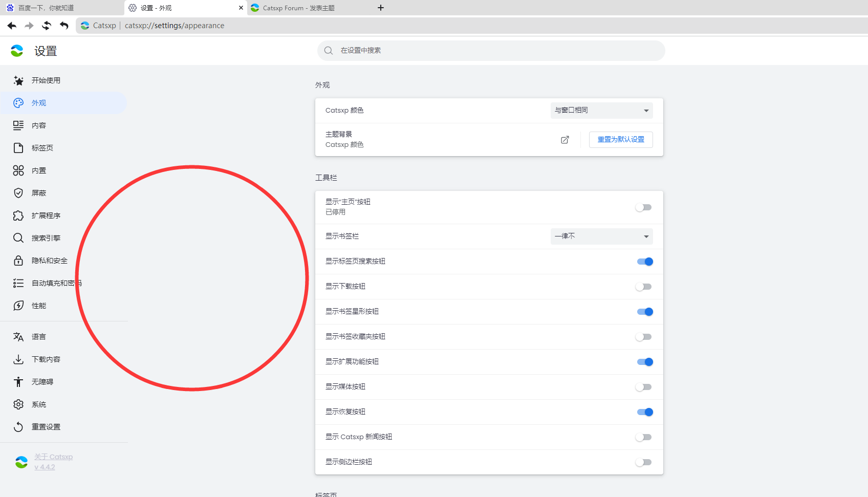Open Catsxp 颜色 dropdown 与窗口相同
This screenshot has width=868, height=497.
click(602, 111)
